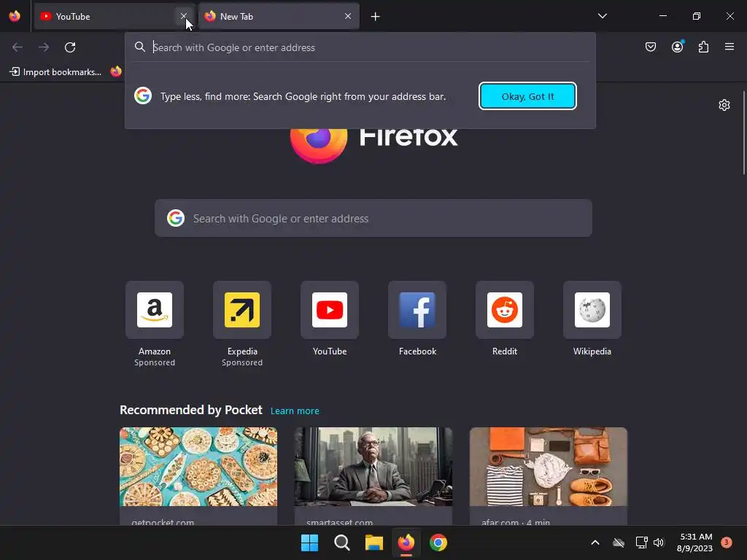Click the Firefox taskbar icon
Viewport: 747px width, 560px height.
pos(406,542)
